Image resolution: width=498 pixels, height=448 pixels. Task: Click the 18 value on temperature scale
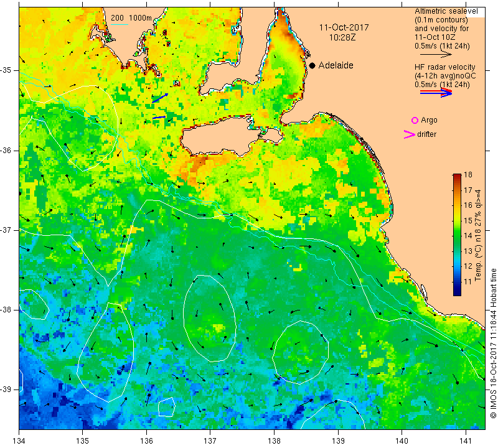tap(468, 175)
